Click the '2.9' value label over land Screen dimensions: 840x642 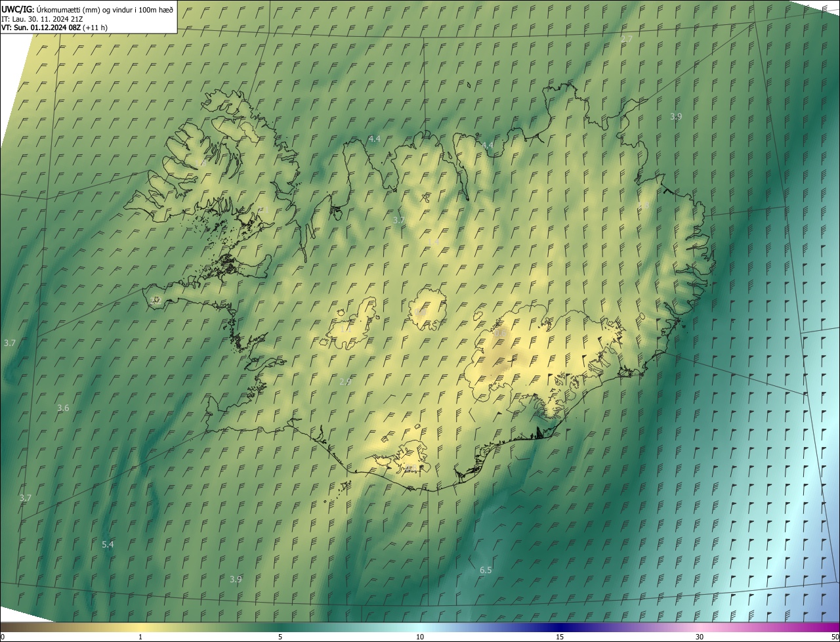tap(346, 381)
